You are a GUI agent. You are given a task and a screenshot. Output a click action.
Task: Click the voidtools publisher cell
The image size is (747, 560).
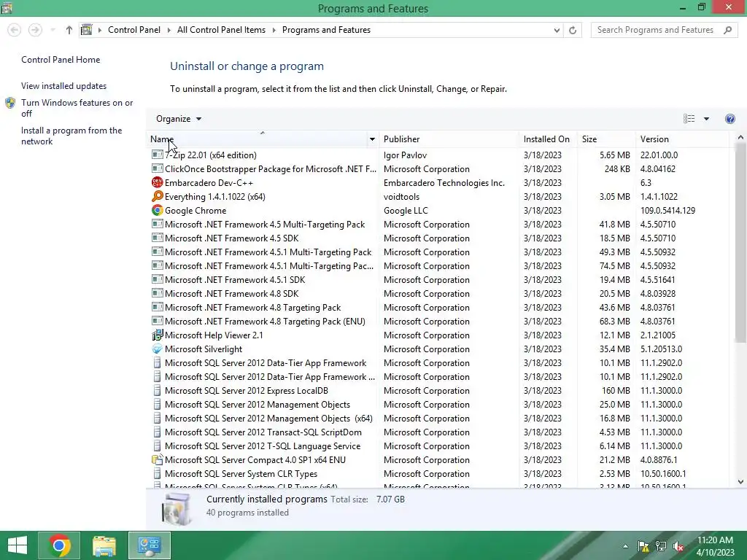[x=402, y=196]
